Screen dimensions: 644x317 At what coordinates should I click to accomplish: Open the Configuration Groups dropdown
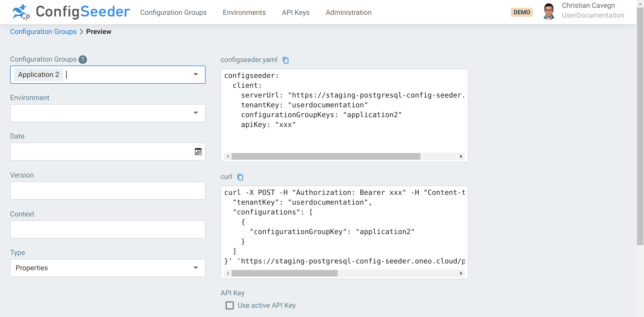(196, 74)
